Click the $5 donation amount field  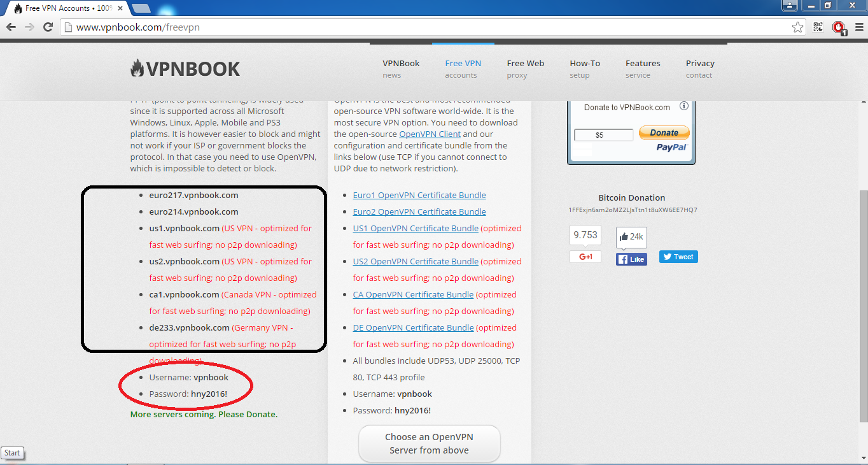coord(603,135)
